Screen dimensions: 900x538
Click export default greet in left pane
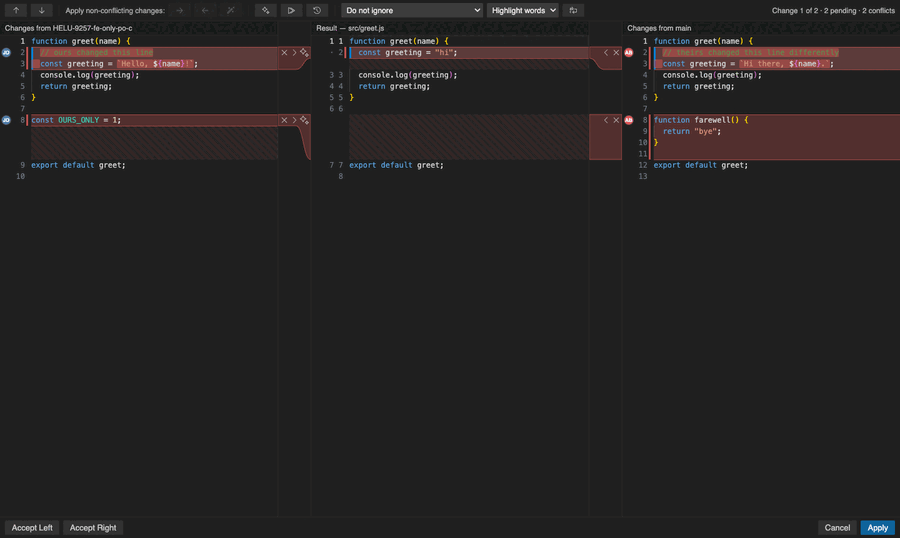78,165
